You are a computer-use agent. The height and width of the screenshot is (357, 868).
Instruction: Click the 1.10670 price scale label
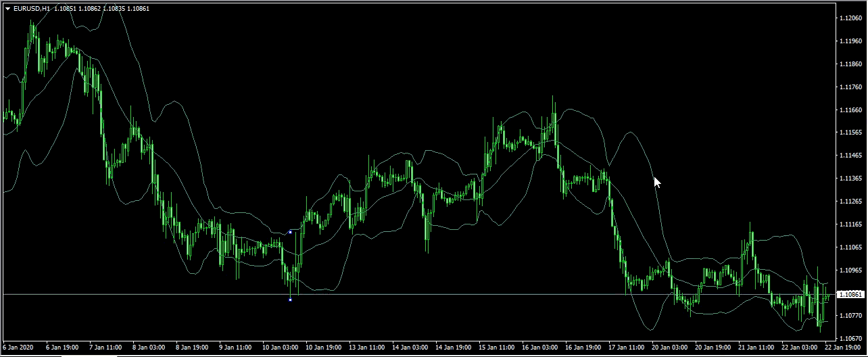tap(848, 338)
